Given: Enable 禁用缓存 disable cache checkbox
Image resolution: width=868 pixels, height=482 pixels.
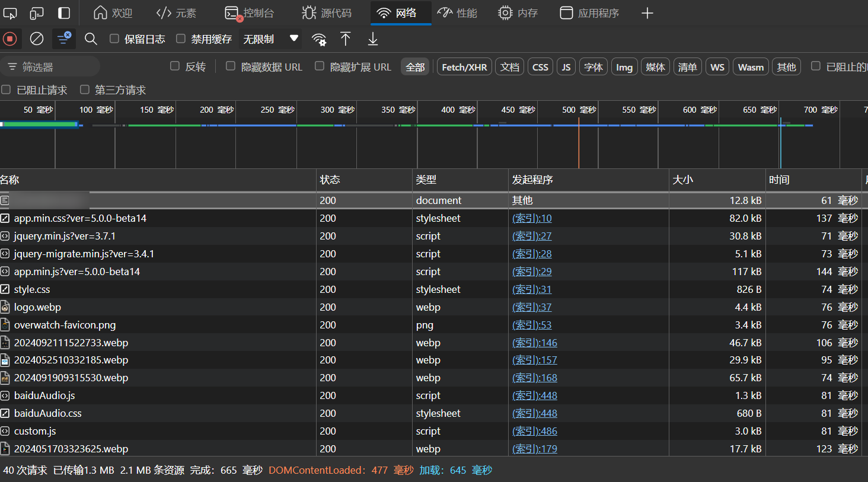Looking at the screenshot, I should click(181, 39).
